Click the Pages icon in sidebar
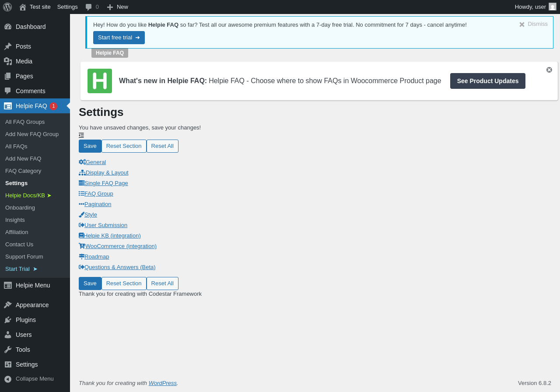The height and width of the screenshot is (392, 560). 8,76
